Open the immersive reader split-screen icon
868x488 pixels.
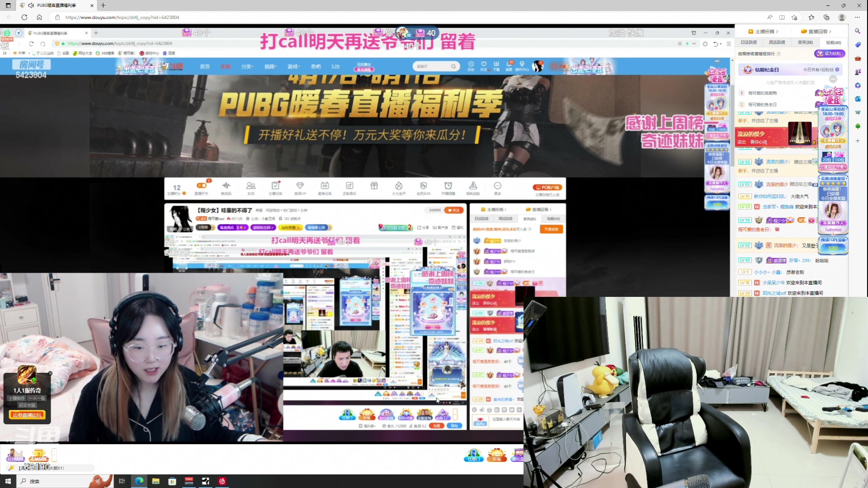(782, 17)
